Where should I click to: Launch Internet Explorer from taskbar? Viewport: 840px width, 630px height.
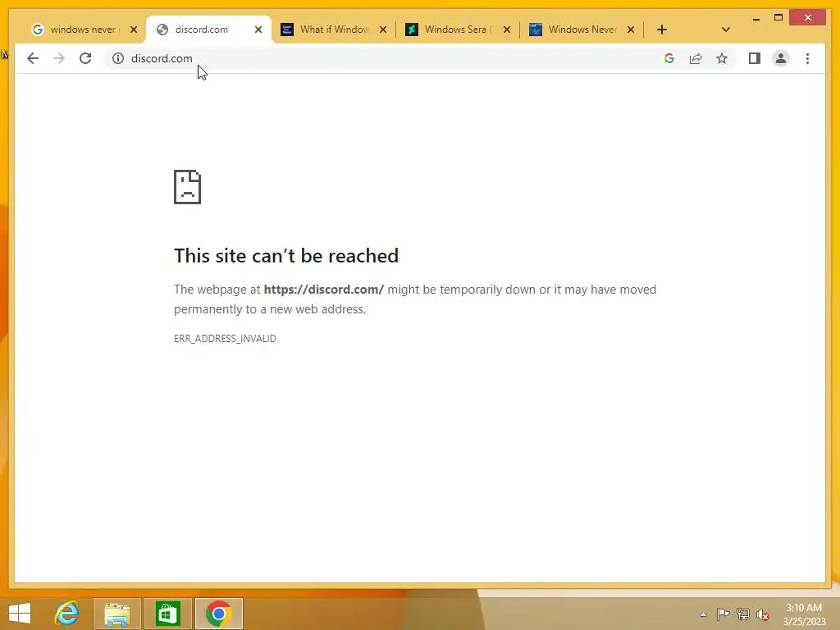coord(67,614)
